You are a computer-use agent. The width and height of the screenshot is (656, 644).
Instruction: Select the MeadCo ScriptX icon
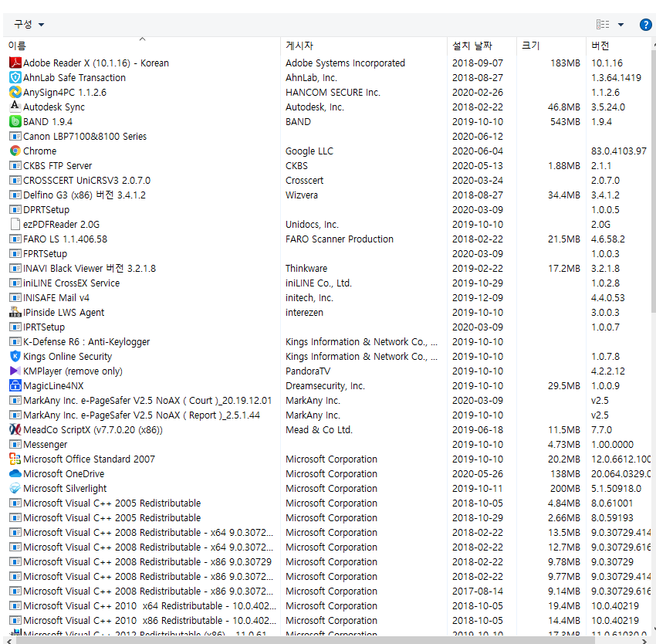(x=15, y=429)
